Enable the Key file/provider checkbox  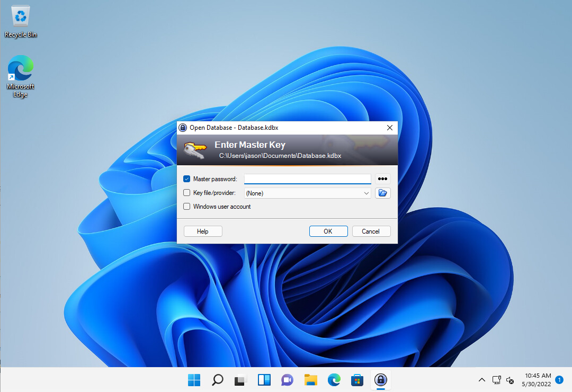click(x=186, y=193)
